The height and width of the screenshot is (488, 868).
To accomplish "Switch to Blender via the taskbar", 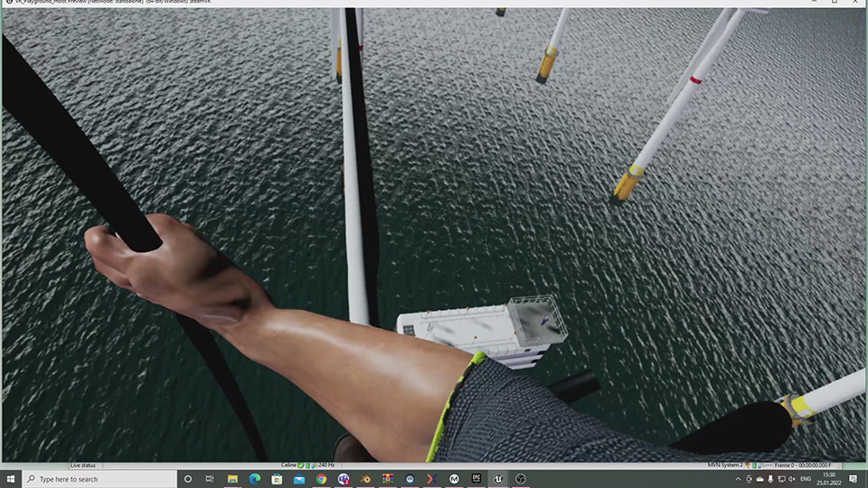I will coord(365,479).
